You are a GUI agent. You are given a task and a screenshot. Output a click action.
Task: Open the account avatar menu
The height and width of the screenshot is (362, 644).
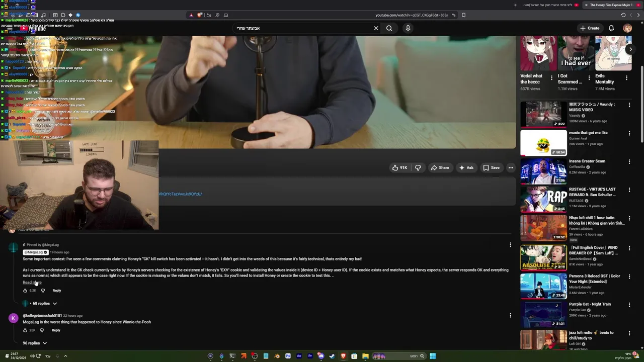pos(627,28)
